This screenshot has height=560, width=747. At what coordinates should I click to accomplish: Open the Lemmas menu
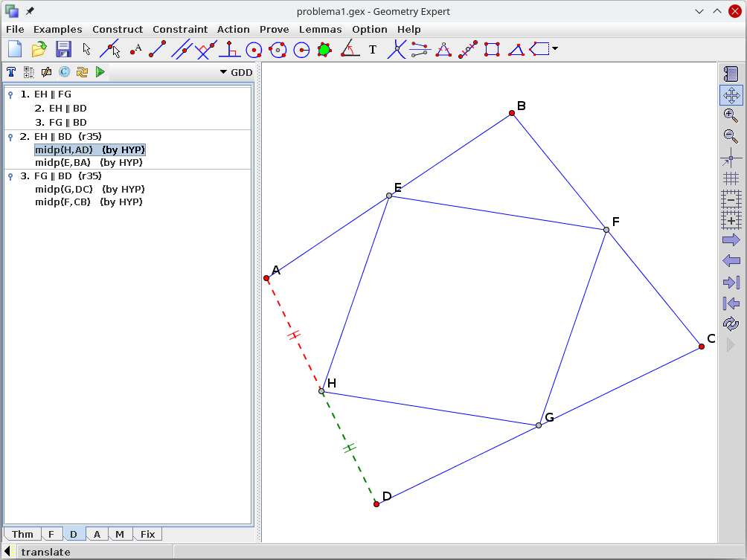click(320, 30)
